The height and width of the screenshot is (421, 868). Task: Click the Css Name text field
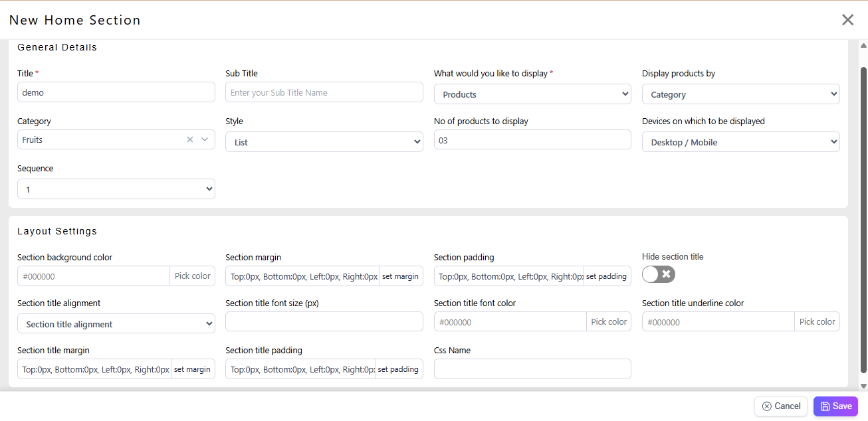click(x=532, y=369)
